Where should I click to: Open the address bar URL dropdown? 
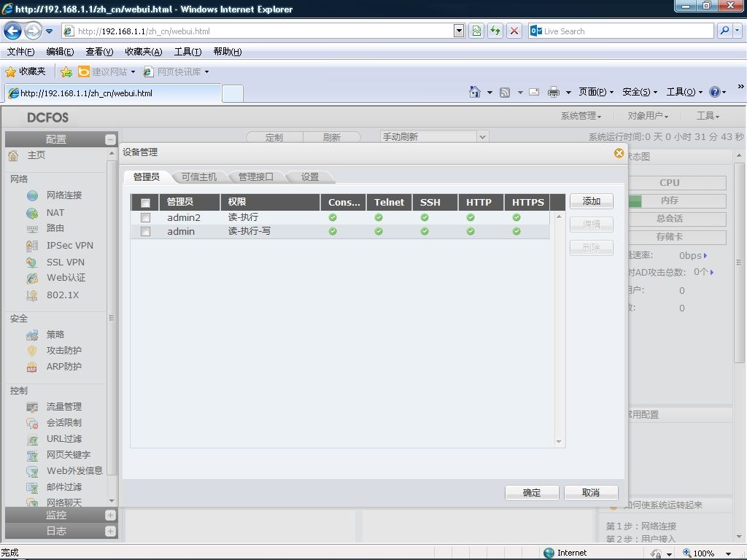pos(459,31)
